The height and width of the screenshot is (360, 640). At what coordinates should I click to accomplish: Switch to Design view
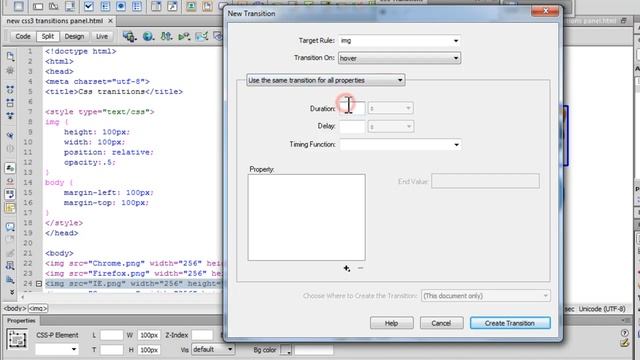coord(74,36)
